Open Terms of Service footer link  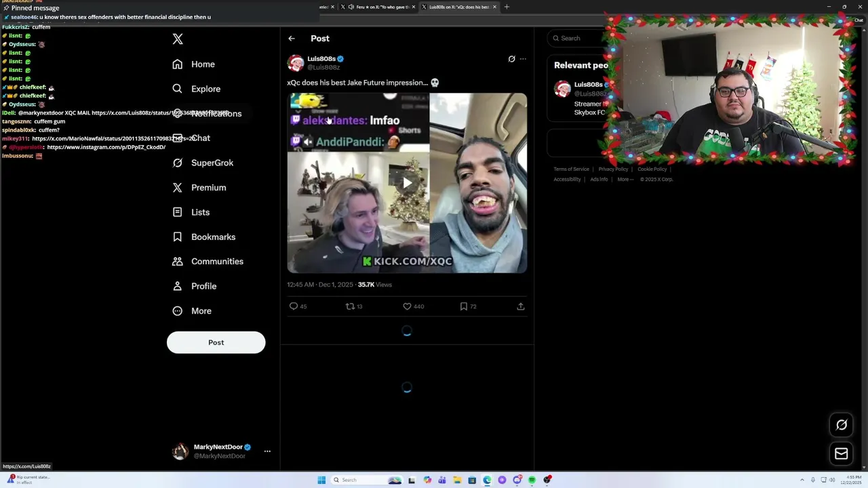click(571, 169)
